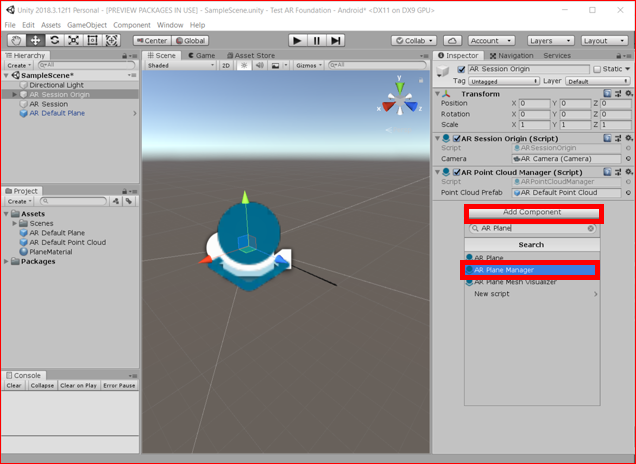Disable AR Point Cloud Manager checkbox
This screenshot has width=636, height=464.
pyautogui.click(x=457, y=172)
